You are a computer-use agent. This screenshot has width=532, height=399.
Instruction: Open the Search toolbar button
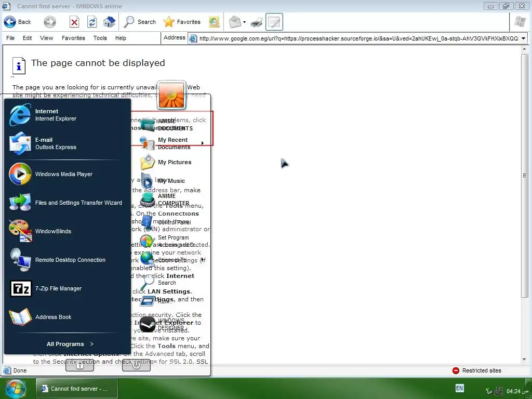[139, 22]
